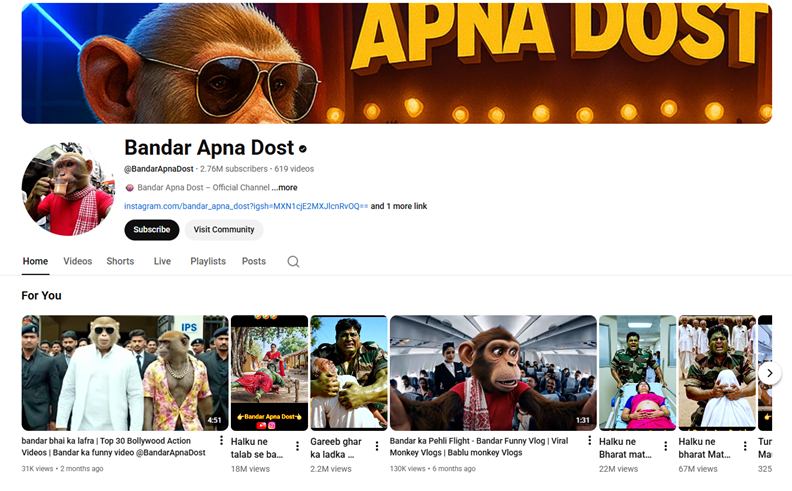
Task: Open options menu for 'Gareeb ghar ka ladka' short
Action: tap(377, 446)
